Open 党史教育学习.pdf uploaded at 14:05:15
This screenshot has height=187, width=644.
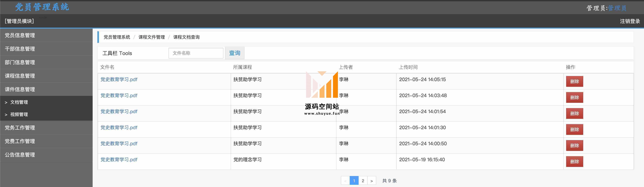pyautogui.click(x=119, y=80)
